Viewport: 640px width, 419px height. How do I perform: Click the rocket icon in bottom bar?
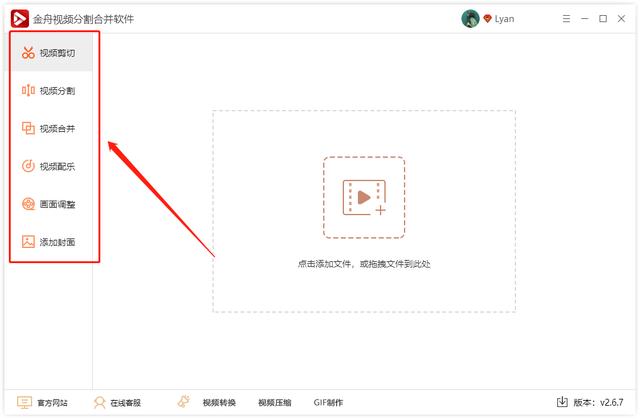coord(184,402)
